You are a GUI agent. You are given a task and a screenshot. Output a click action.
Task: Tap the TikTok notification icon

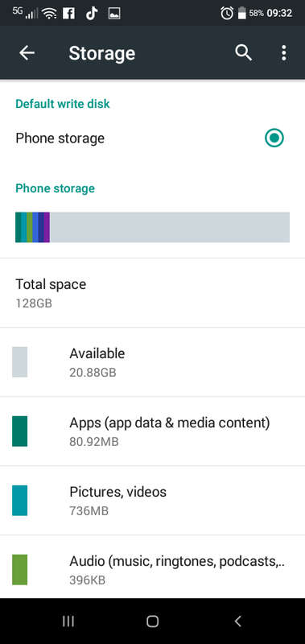tap(92, 14)
